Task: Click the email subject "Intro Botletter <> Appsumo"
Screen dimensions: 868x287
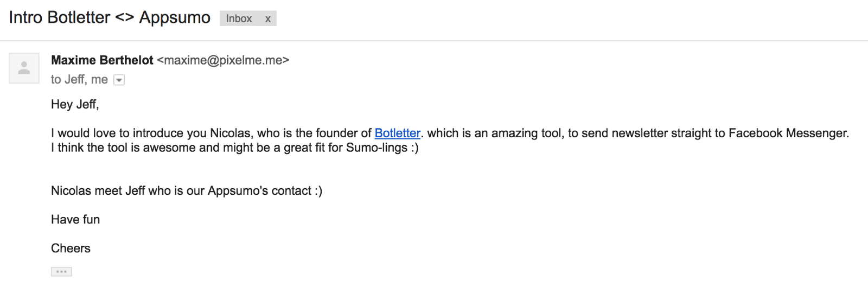Action: pyautogui.click(x=110, y=18)
